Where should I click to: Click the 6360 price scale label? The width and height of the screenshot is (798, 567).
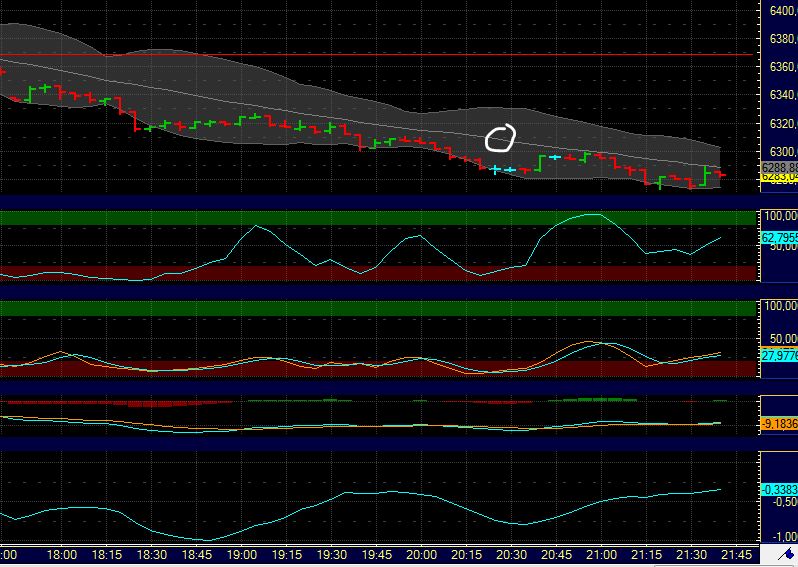[x=783, y=67]
